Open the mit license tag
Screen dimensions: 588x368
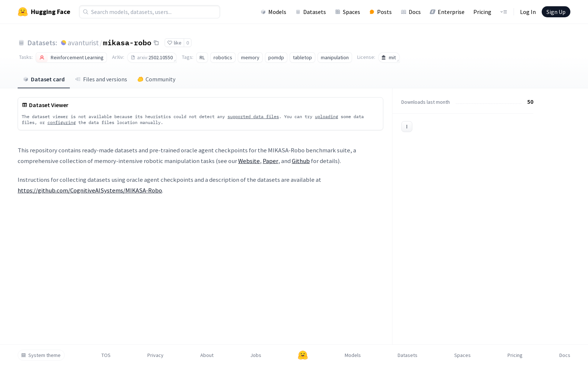pyautogui.click(x=389, y=57)
